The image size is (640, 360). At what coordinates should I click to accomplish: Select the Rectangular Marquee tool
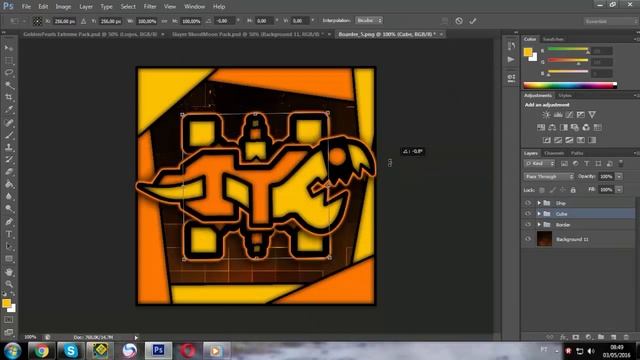(9, 61)
